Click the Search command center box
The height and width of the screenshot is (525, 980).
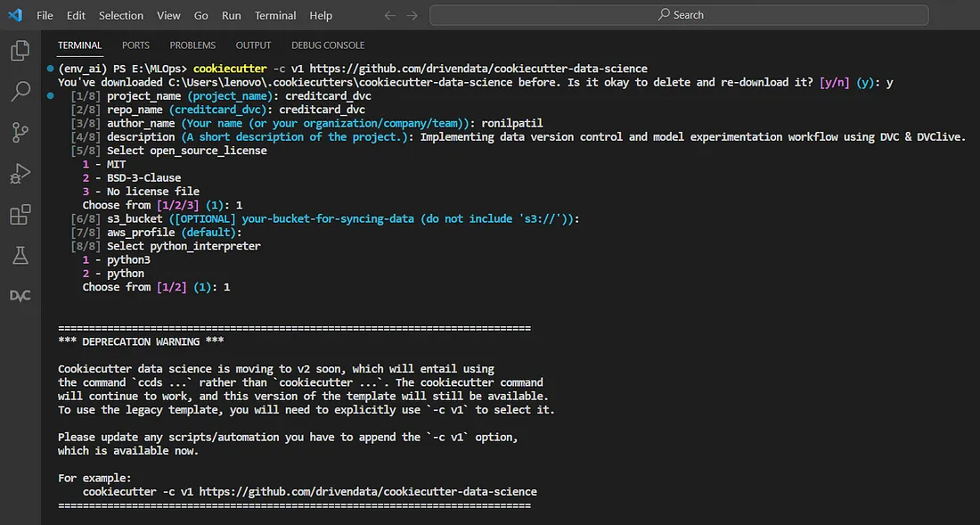(x=679, y=15)
